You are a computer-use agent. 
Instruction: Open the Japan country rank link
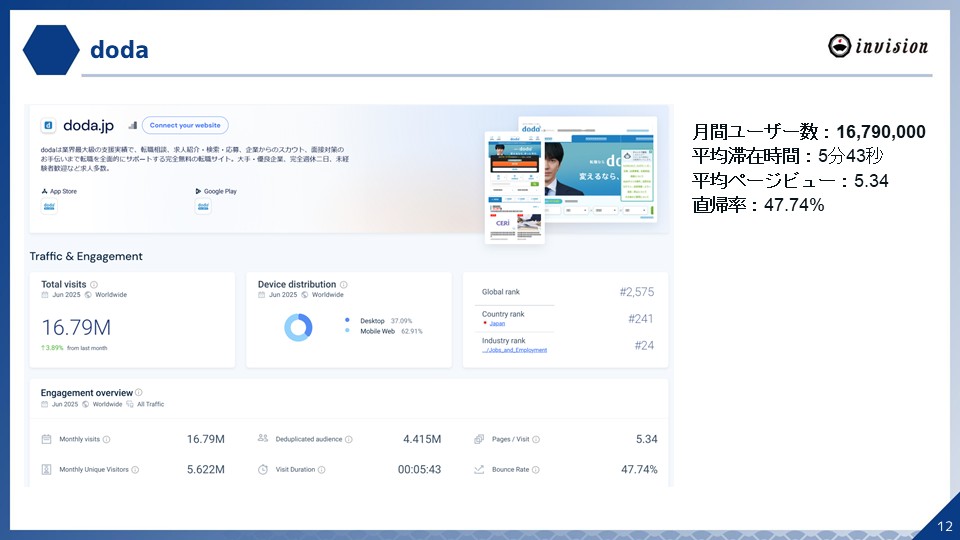[x=497, y=323]
